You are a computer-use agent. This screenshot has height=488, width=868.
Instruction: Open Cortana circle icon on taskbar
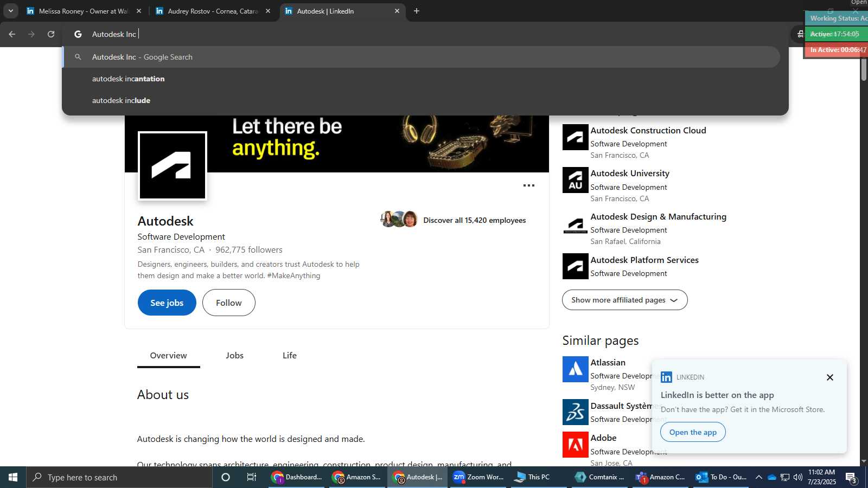[x=226, y=477]
